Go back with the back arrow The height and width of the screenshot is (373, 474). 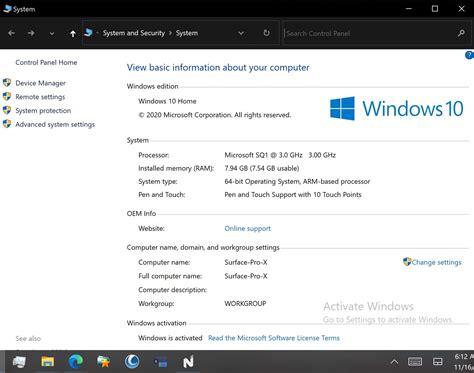click(x=12, y=33)
